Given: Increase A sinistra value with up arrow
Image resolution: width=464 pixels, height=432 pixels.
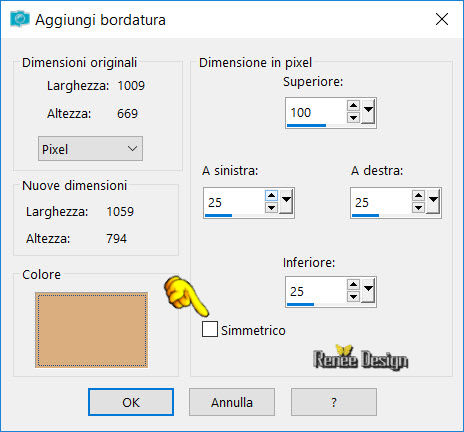Looking at the screenshot, I should (272, 196).
